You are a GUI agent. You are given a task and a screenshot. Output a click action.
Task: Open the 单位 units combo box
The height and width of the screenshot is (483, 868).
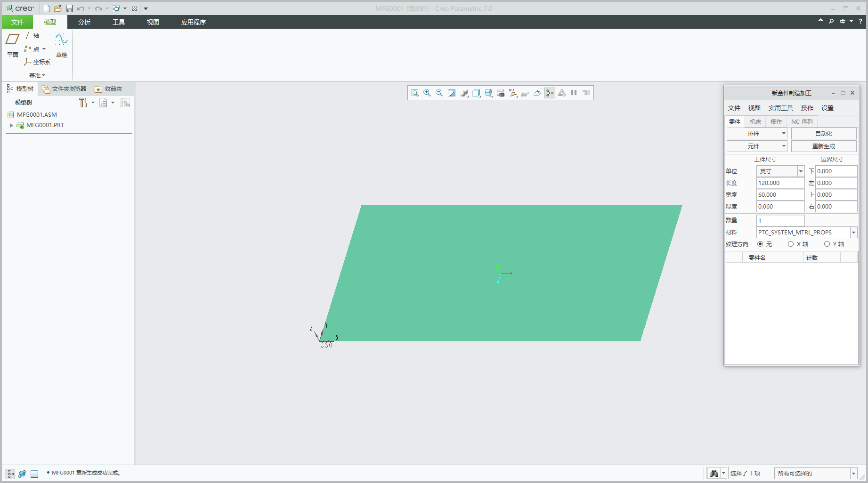[780, 171]
